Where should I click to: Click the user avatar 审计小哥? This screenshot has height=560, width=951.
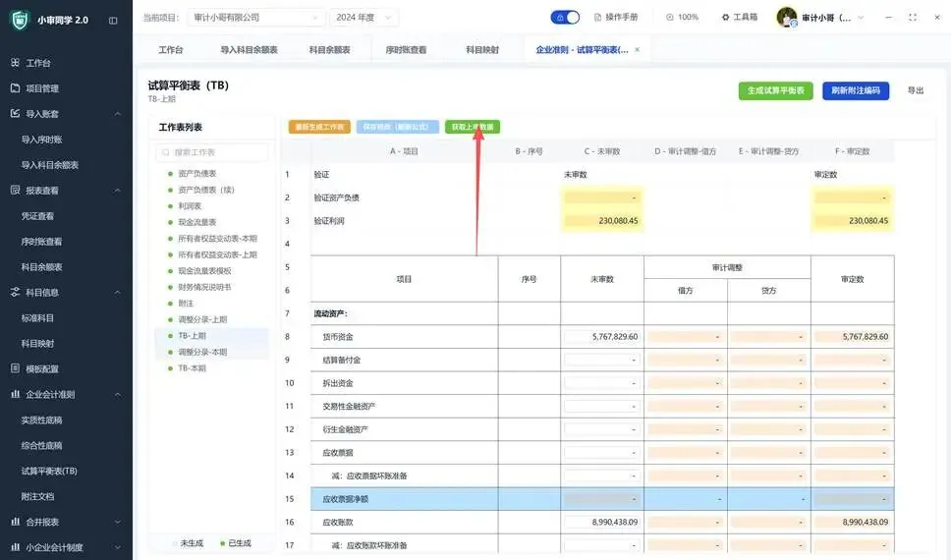pyautogui.click(x=787, y=17)
